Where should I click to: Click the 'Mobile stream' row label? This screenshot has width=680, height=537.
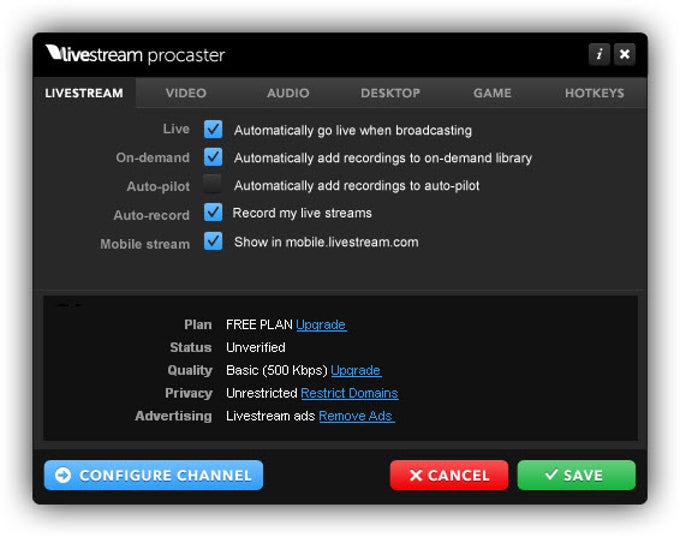145,244
